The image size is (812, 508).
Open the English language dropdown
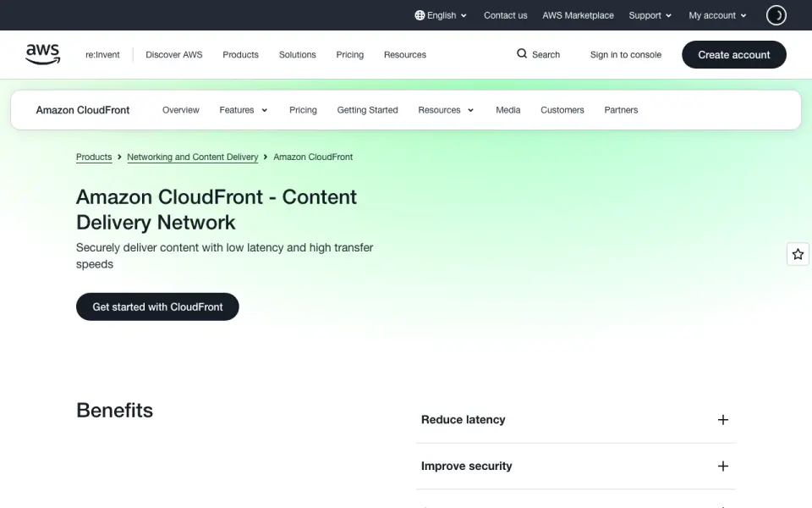click(x=441, y=15)
